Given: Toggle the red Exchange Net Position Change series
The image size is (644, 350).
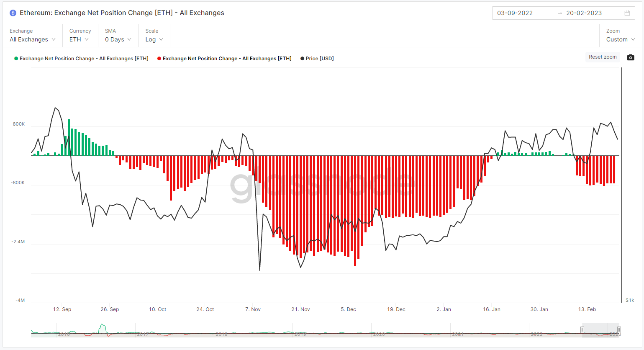Looking at the screenshot, I should [224, 59].
